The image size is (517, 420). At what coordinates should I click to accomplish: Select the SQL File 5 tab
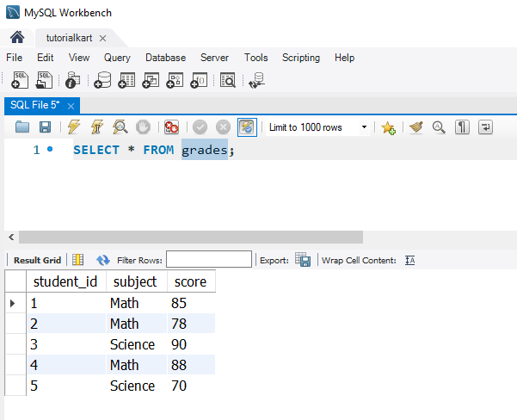coord(35,105)
